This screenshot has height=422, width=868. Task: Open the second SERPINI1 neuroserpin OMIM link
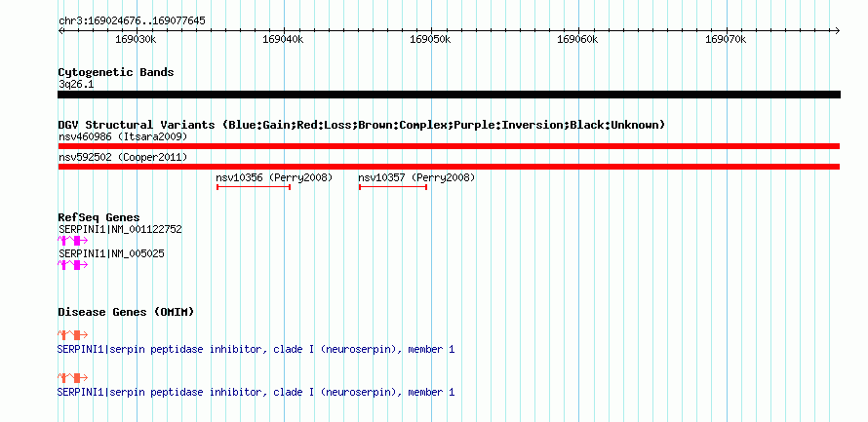click(x=256, y=392)
